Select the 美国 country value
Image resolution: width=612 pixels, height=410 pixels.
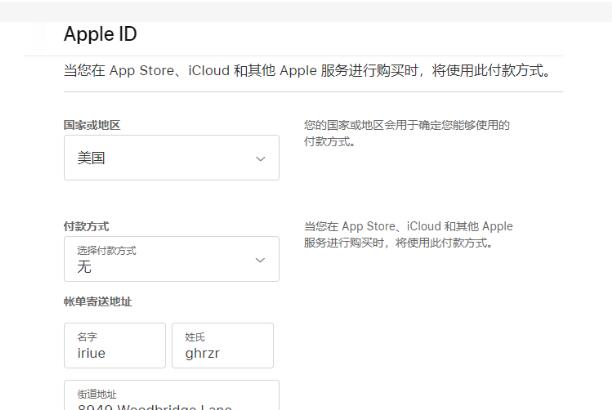(91, 158)
